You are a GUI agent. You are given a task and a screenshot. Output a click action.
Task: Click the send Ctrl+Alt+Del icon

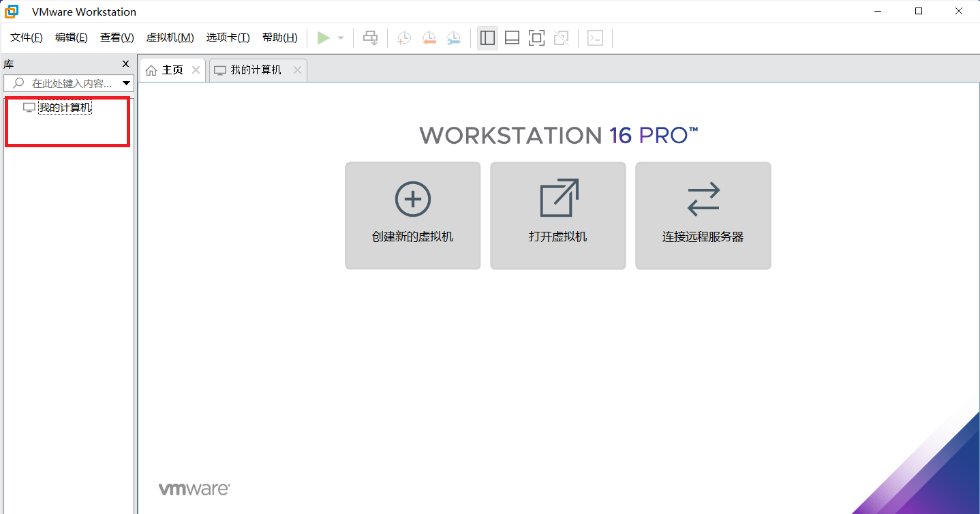[370, 37]
